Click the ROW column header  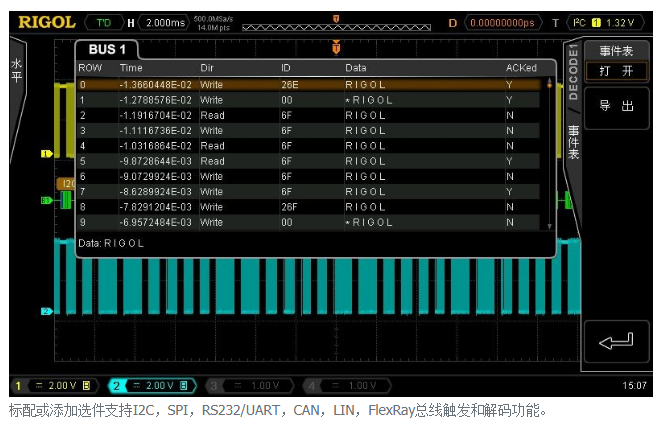pos(90,68)
